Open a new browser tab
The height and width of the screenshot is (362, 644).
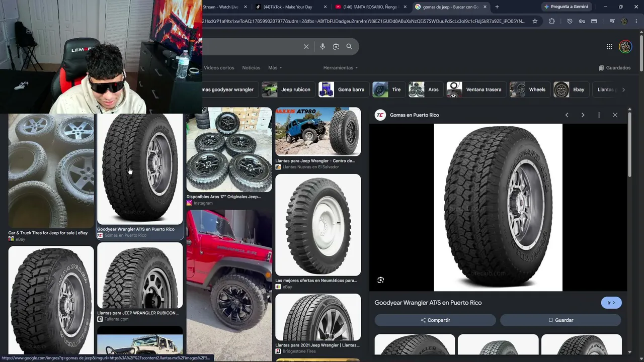pyautogui.click(x=497, y=7)
